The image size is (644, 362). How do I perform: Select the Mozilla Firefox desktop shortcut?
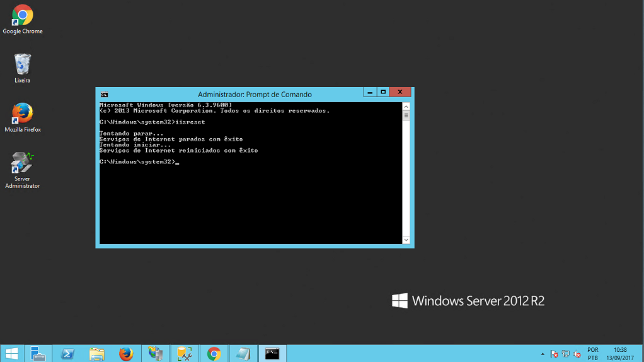(x=23, y=117)
